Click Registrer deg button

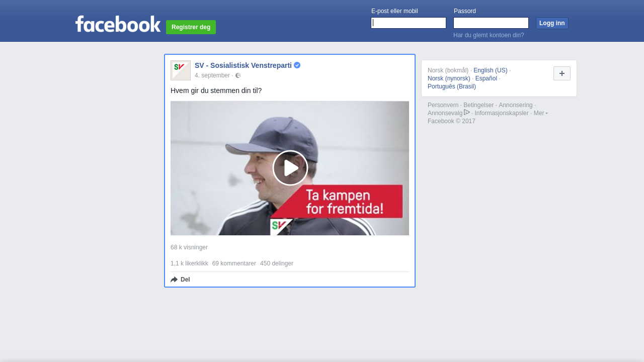191,27
